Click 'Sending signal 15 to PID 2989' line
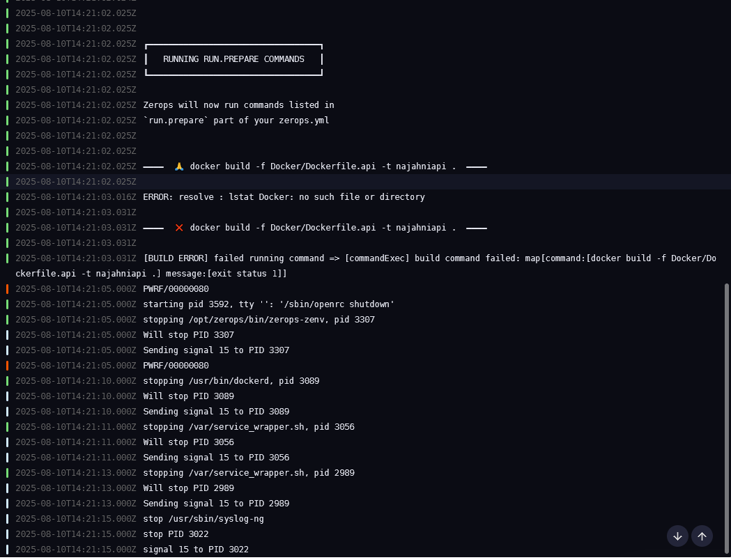731x560 pixels. (x=216, y=504)
